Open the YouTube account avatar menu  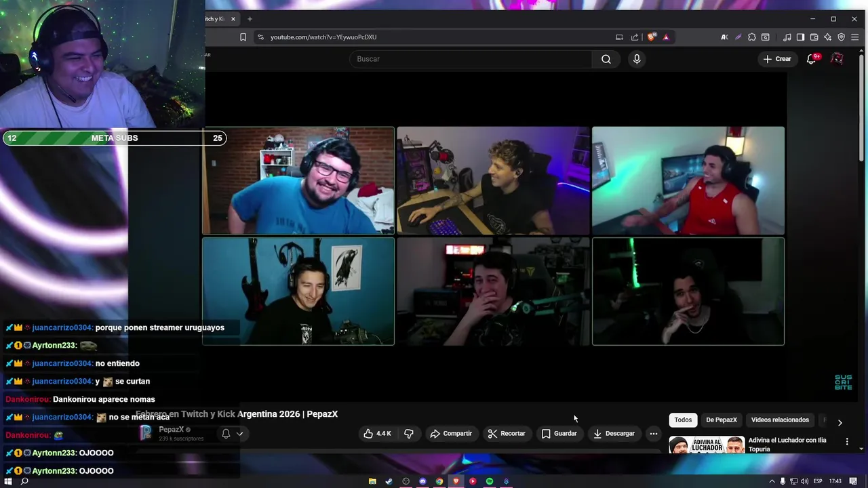coord(837,59)
